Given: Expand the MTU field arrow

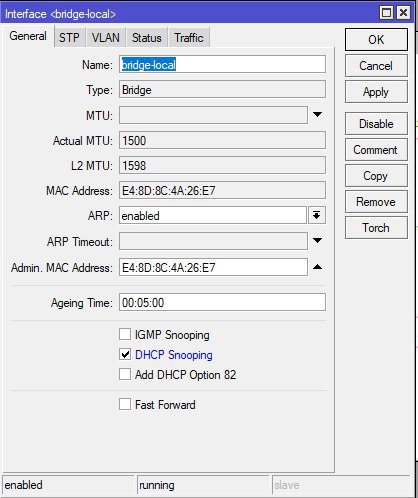Looking at the screenshot, I should (x=317, y=115).
